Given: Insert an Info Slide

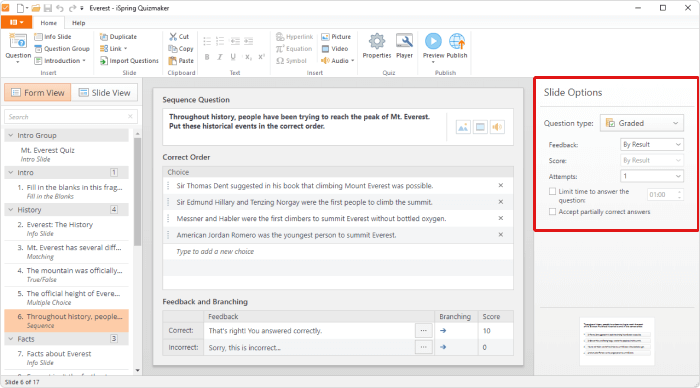Looking at the screenshot, I should (x=53, y=37).
